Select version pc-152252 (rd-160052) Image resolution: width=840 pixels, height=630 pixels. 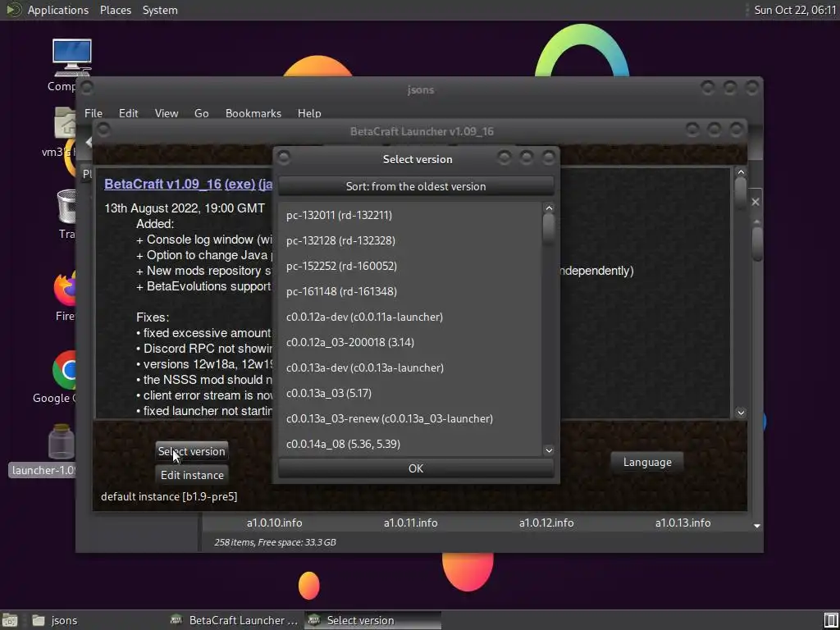410,267
